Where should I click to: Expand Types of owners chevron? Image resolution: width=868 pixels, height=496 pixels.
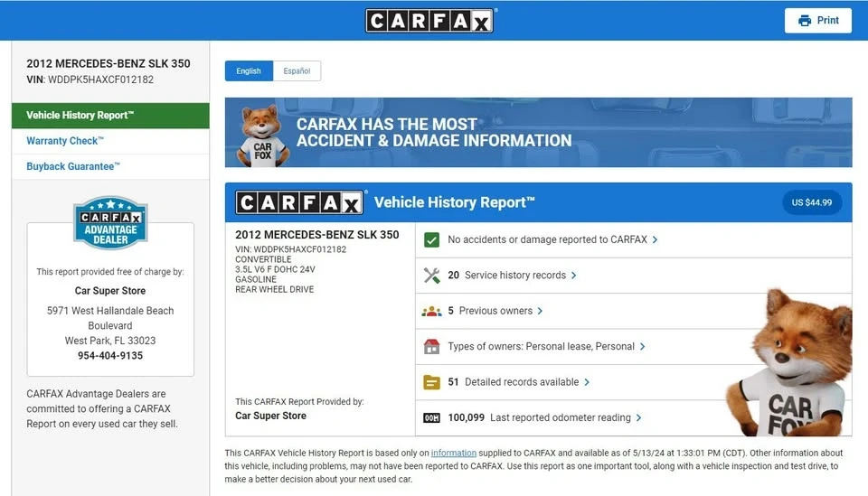[642, 347]
